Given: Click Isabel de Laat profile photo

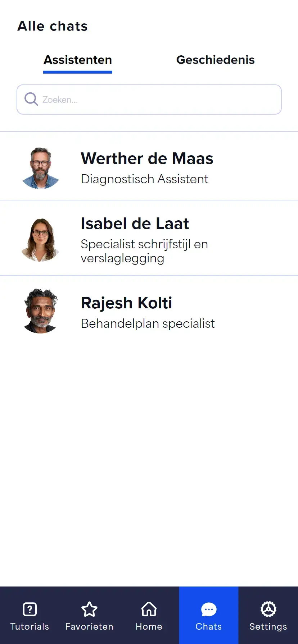Looking at the screenshot, I should point(41,240).
